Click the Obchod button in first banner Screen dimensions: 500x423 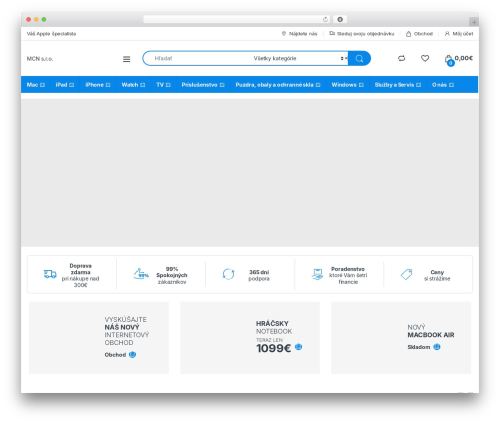pyautogui.click(x=115, y=355)
